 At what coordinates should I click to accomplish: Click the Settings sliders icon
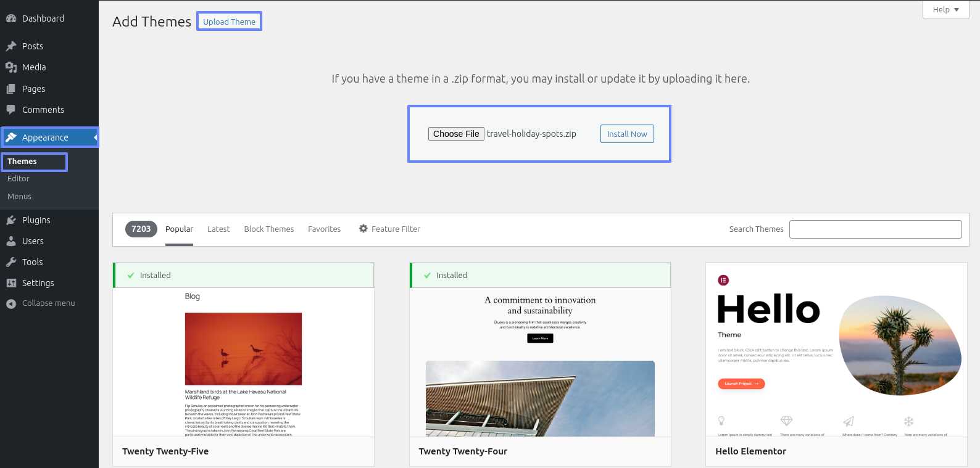coord(11,283)
